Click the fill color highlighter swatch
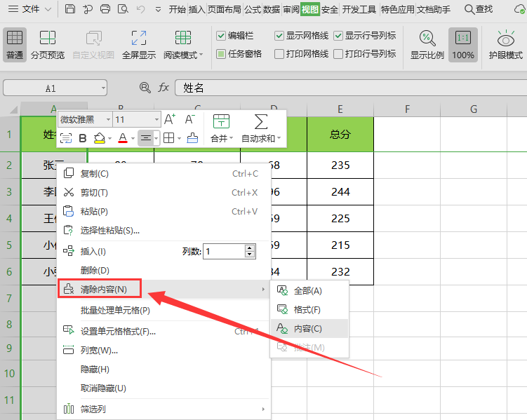This screenshot has height=420, width=527. [x=100, y=138]
